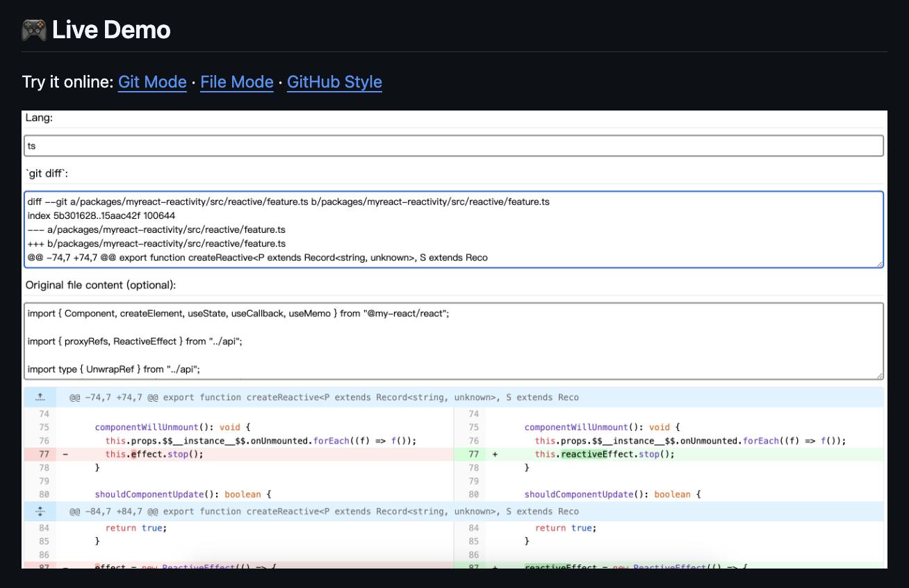Click line 76 "onUnmounted.forEach" code in the old-file pane

coord(261,441)
